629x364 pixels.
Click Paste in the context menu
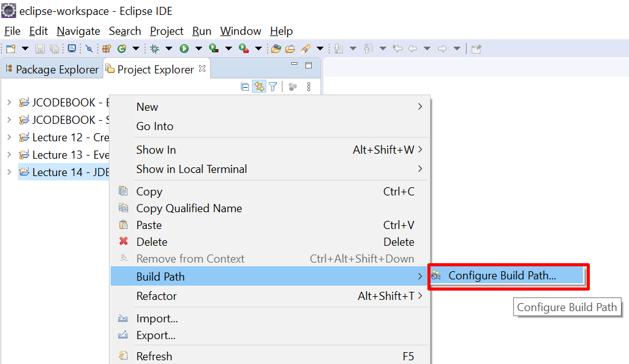pyautogui.click(x=270, y=225)
